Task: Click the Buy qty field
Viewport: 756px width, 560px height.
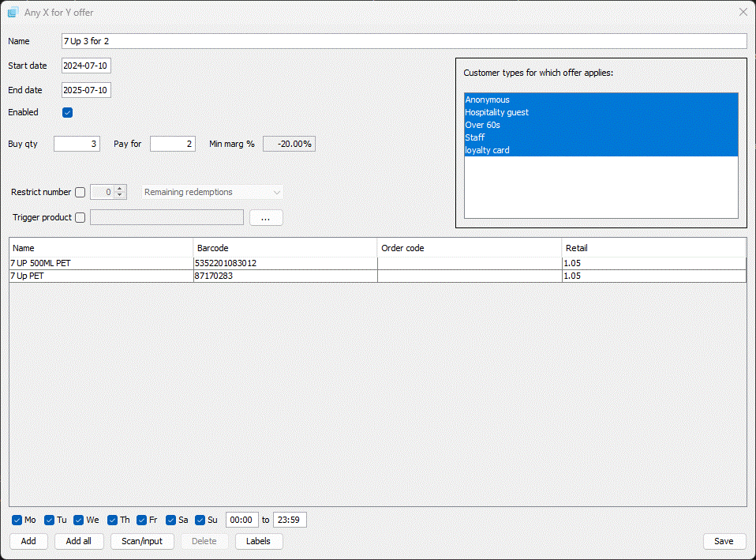Action: click(x=77, y=144)
